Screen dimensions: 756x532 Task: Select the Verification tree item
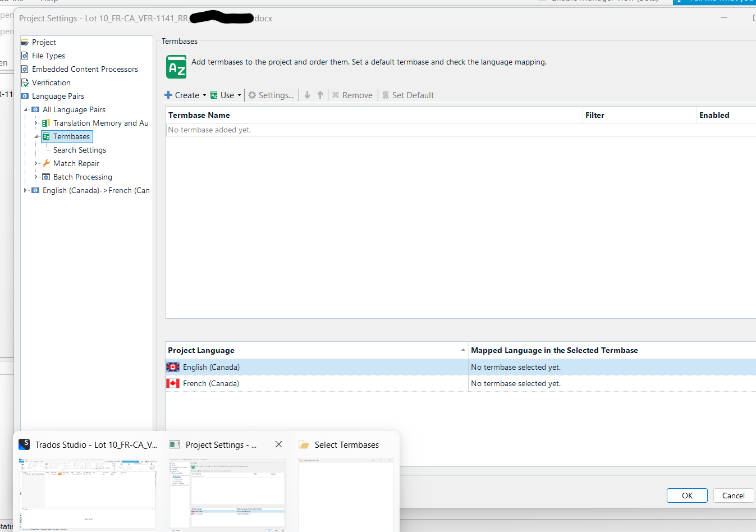click(51, 82)
